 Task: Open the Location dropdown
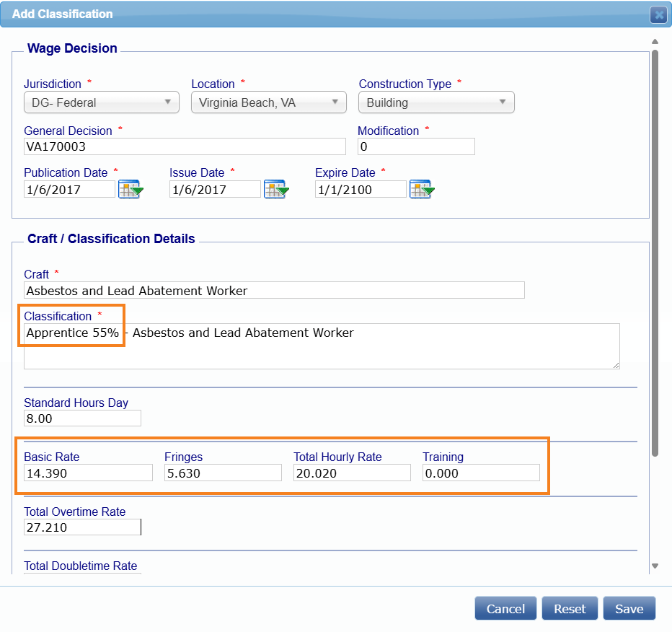269,102
